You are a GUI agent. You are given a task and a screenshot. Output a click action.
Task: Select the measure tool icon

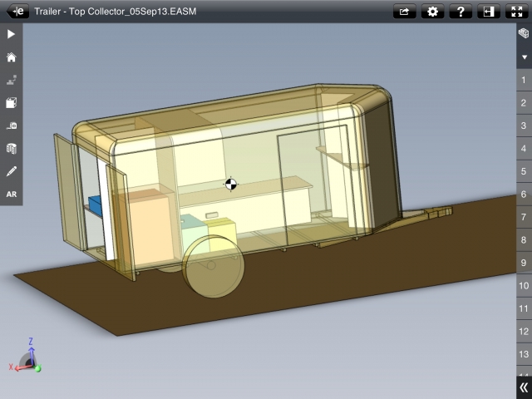pos(11,126)
